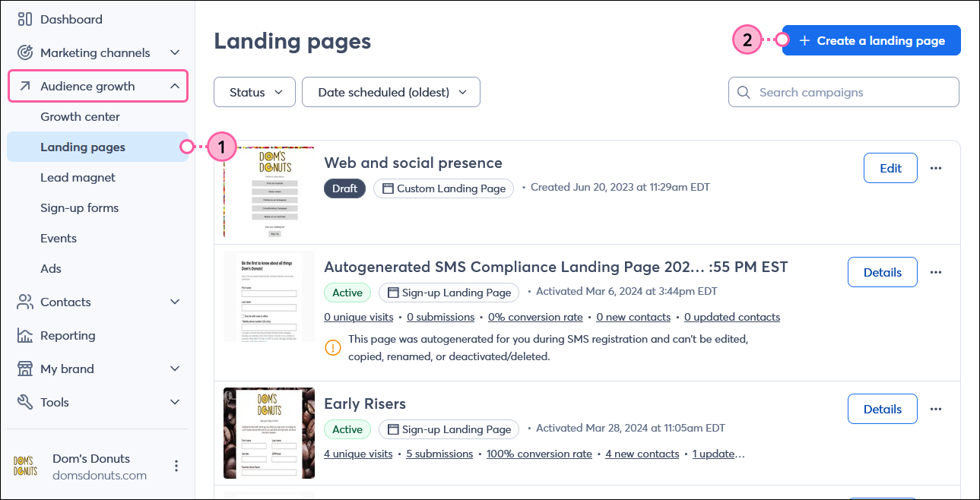
Task: Click domsdonuts.com account text
Action: pyautogui.click(x=100, y=475)
